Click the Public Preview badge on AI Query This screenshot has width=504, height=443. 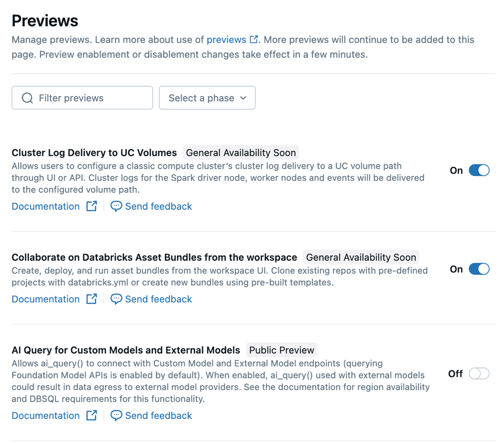(281, 350)
